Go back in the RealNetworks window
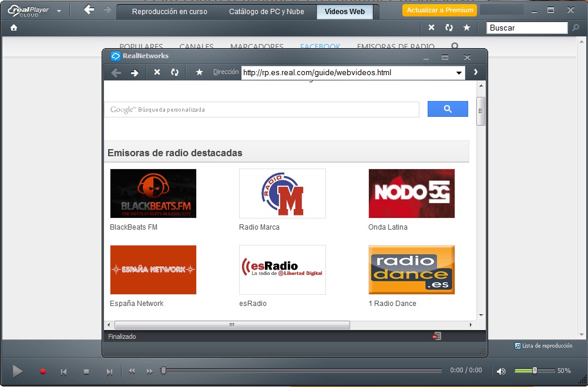 116,72
